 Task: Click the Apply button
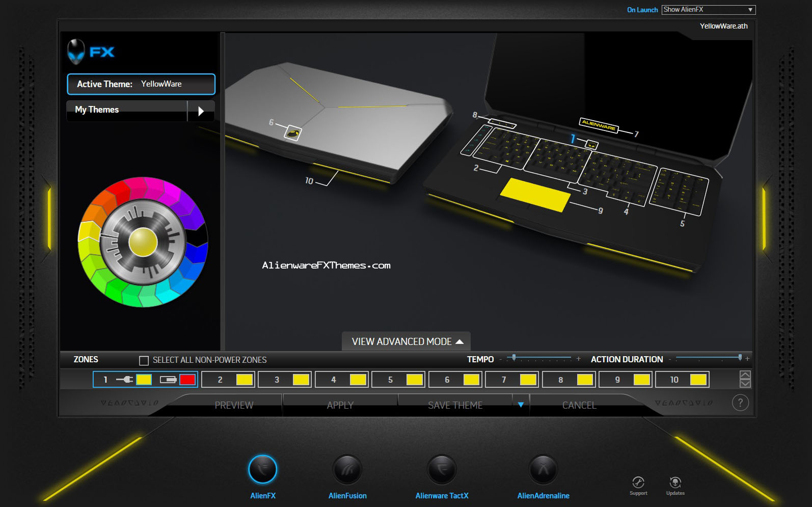[340, 405]
